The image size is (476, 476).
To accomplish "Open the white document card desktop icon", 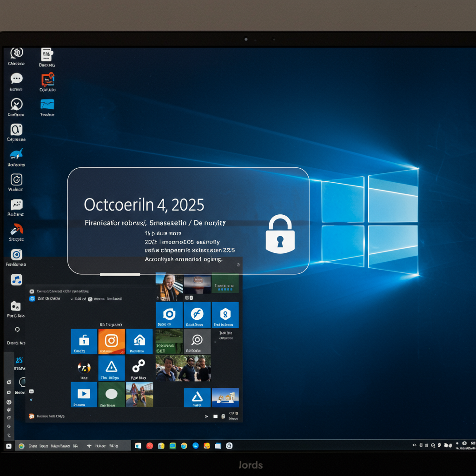I will pyautogui.click(x=47, y=55).
